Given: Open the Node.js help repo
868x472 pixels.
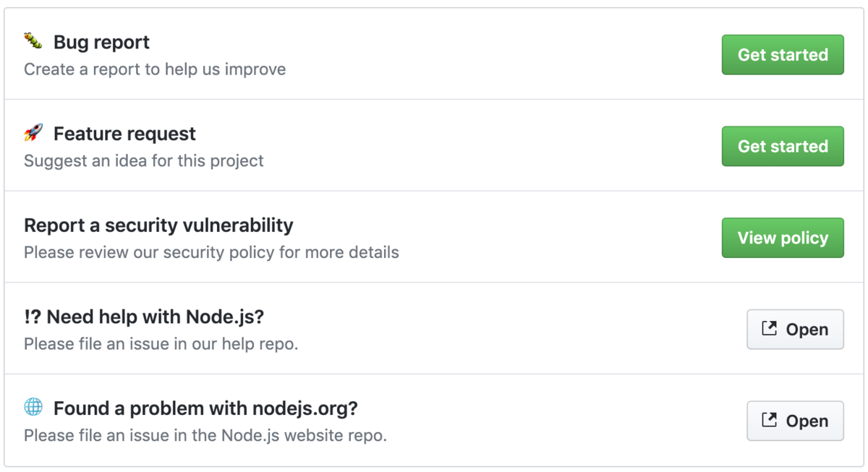Looking at the screenshot, I should (795, 330).
